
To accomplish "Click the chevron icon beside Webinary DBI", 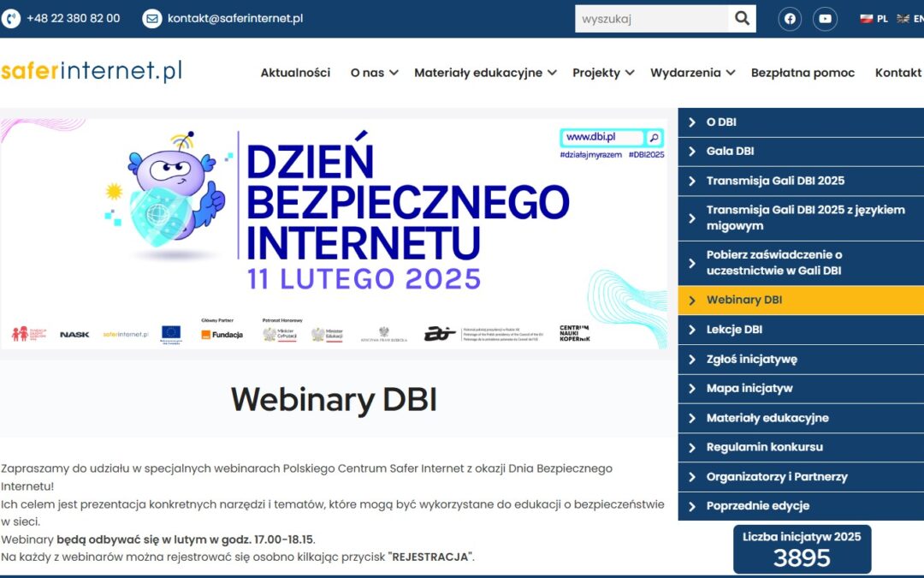I will click(692, 301).
